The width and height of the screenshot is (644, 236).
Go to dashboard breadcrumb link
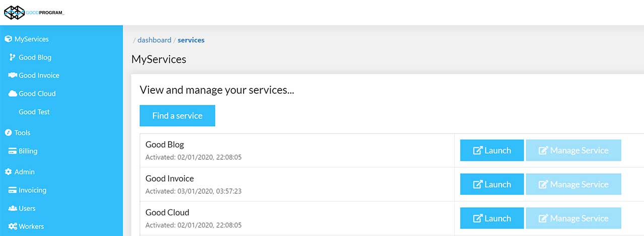(154, 40)
